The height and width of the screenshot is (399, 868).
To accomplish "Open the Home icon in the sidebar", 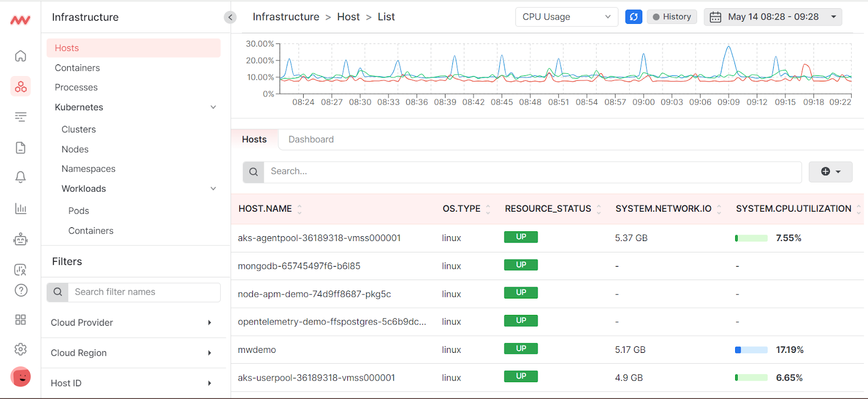I will (x=21, y=56).
